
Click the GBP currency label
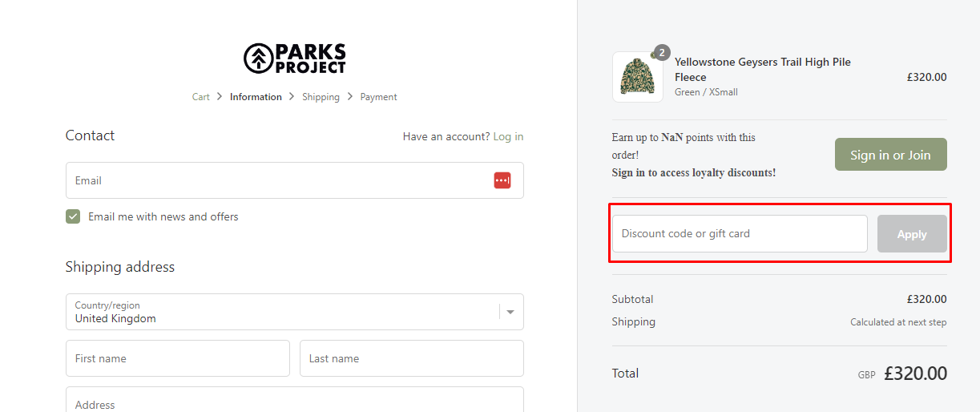(x=866, y=375)
